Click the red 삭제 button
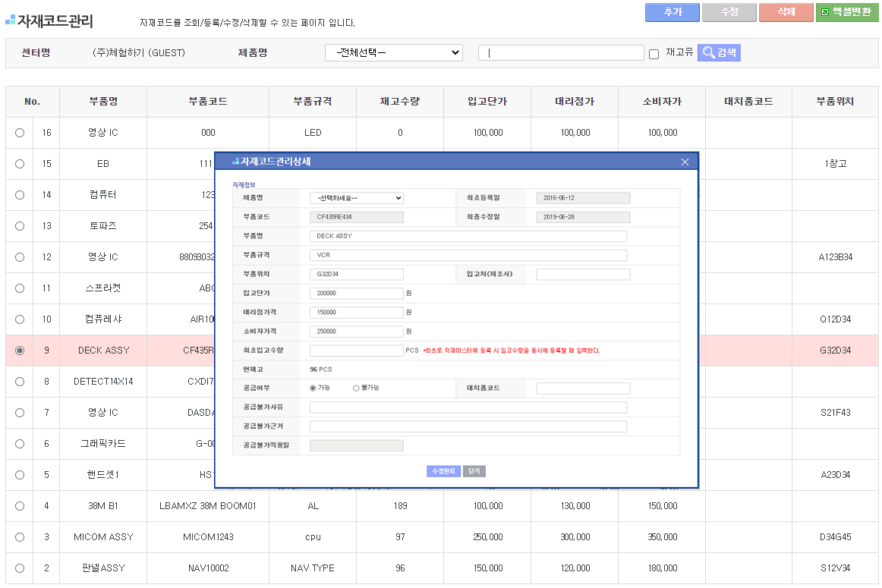 (786, 12)
